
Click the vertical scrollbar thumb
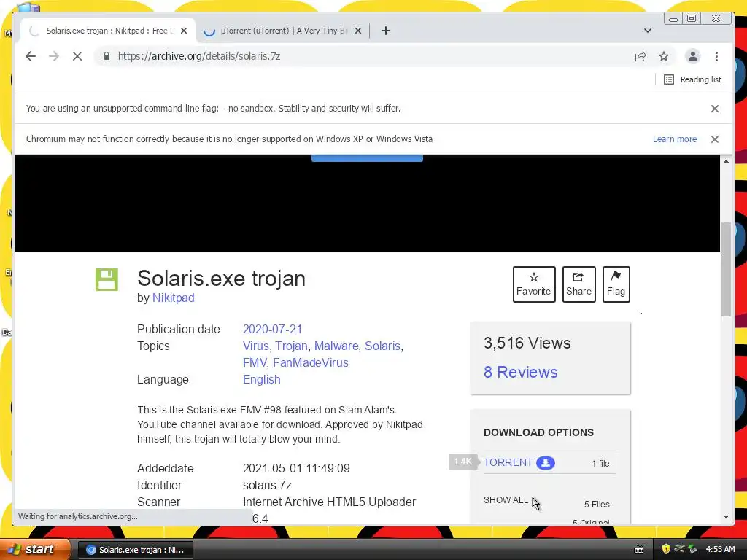pos(726,269)
